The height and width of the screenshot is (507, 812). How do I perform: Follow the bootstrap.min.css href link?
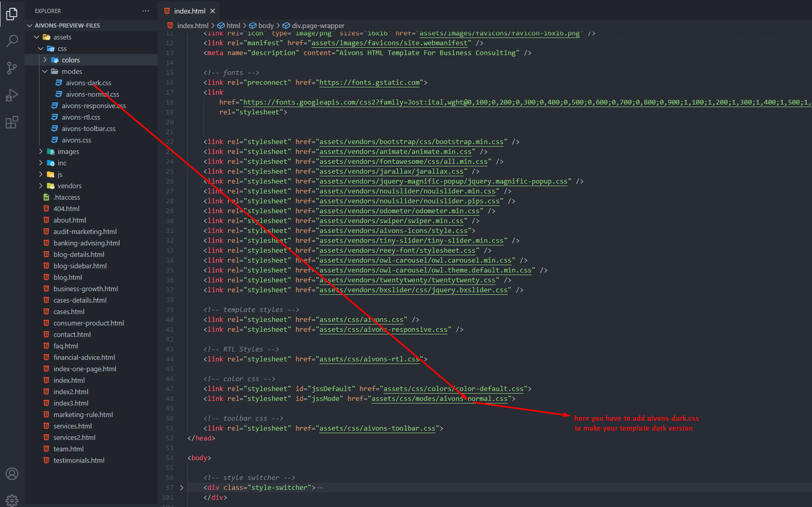point(411,142)
